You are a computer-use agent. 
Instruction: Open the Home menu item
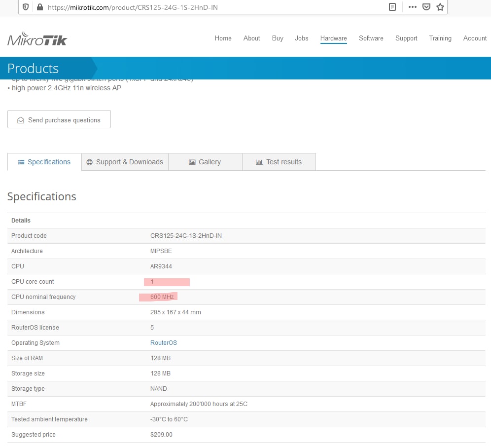coord(223,38)
